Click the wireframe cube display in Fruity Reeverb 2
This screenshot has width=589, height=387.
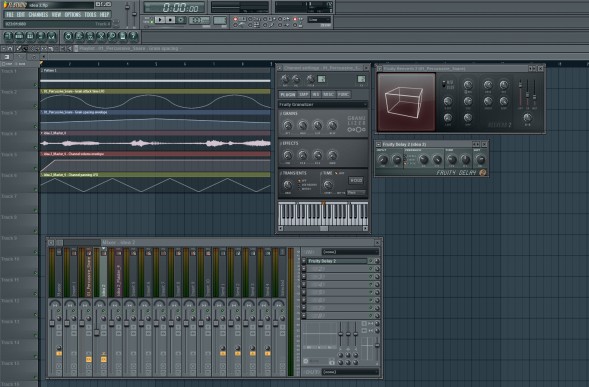point(406,102)
